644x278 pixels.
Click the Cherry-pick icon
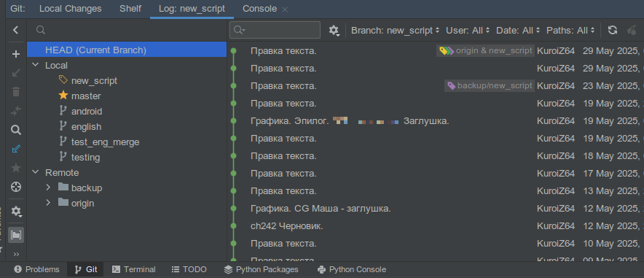point(632,30)
